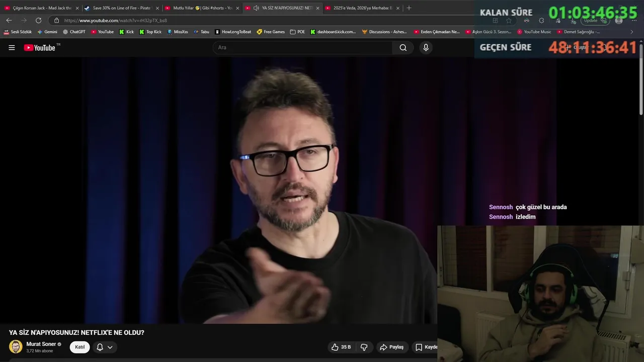Screen dimensions: 644x362
Task: Select the YA SİZ N'APIYOSUNUZ tab
Action: click(x=282, y=8)
